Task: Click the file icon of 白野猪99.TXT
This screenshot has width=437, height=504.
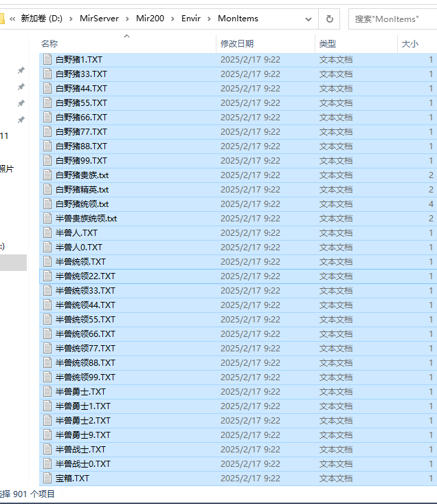Action: [x=47, y=161]
